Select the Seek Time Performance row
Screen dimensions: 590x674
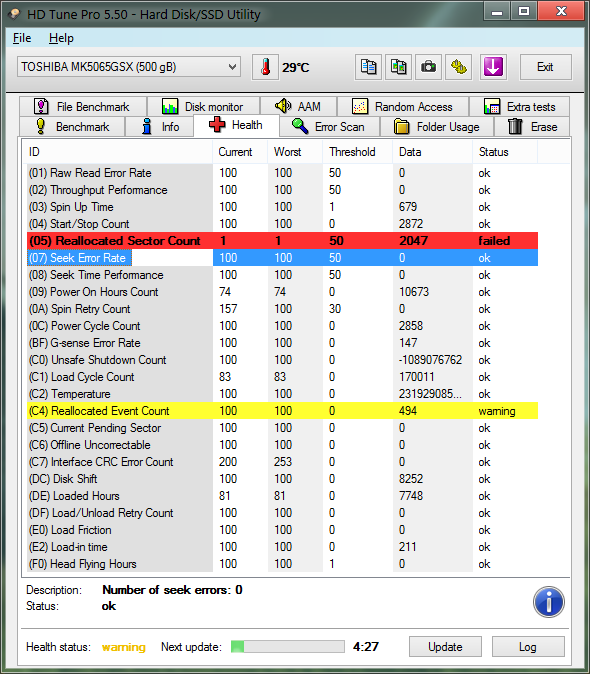[x=282, y=275]
